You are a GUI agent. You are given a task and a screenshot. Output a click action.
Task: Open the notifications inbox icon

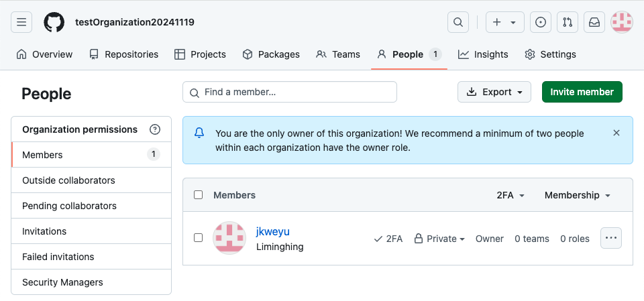click(x=594, y=22)
